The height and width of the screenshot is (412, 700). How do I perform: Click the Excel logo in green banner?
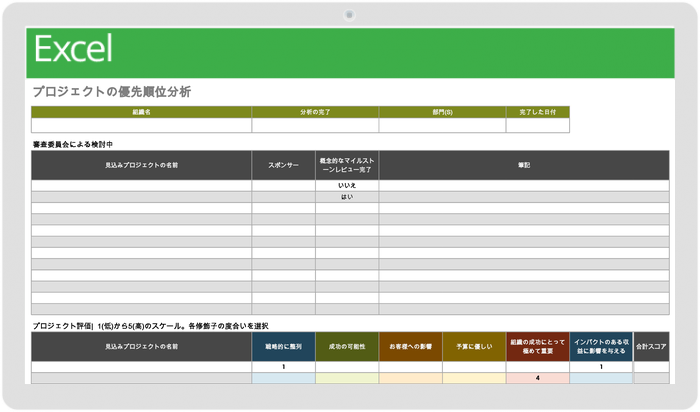73,49
